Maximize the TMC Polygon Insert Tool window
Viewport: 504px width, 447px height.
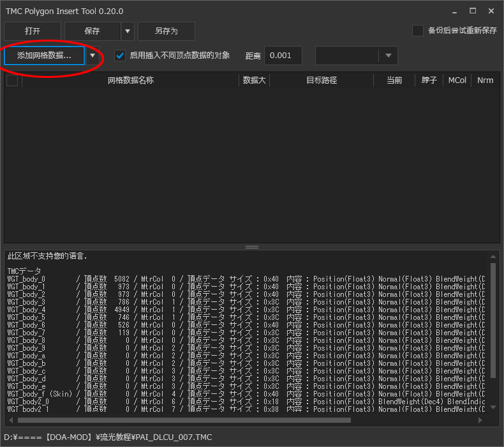pyautogui.click(x=473, y=11)
